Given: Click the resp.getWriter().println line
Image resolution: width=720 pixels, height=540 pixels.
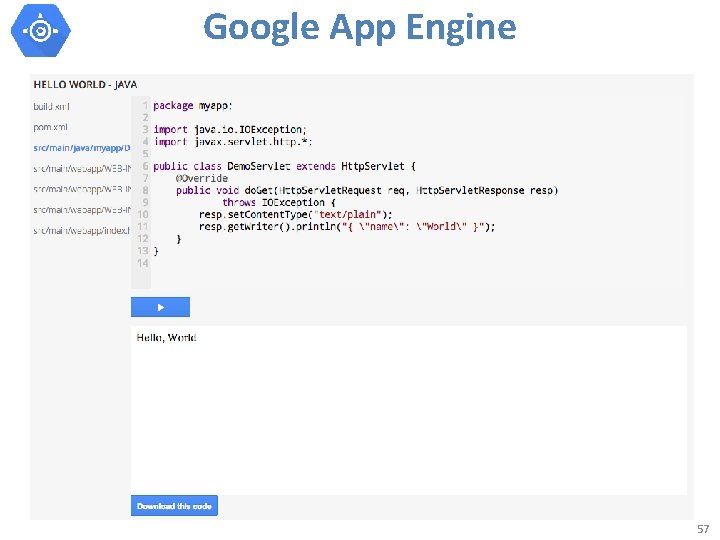Looking at the screenshot, I should [347, 227].
